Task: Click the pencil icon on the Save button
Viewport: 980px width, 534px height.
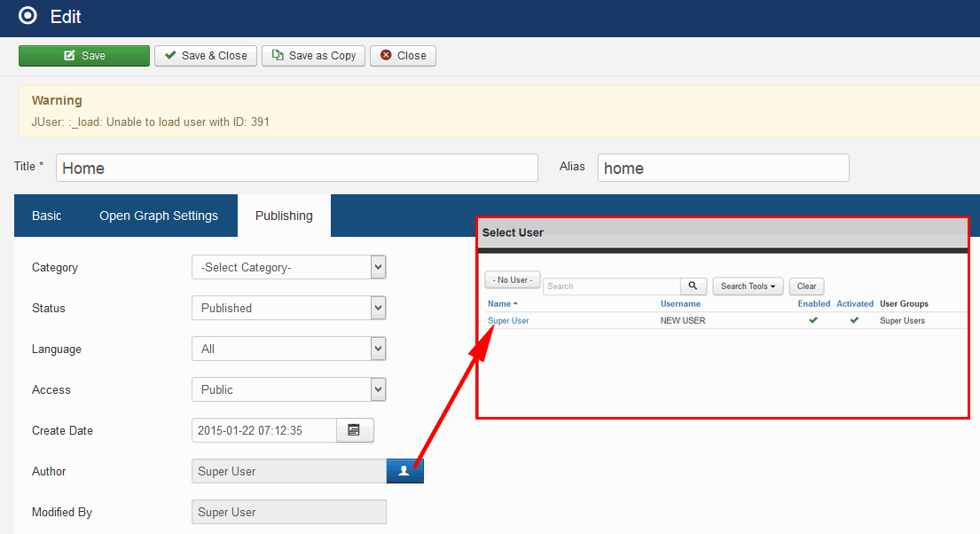Action: [x=68, y=55]
